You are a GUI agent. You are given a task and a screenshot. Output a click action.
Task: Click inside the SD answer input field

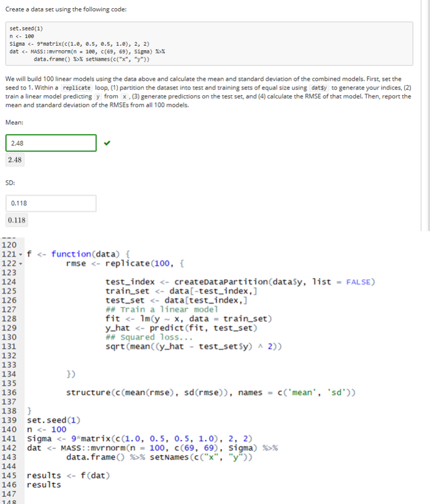pos(51,203)
